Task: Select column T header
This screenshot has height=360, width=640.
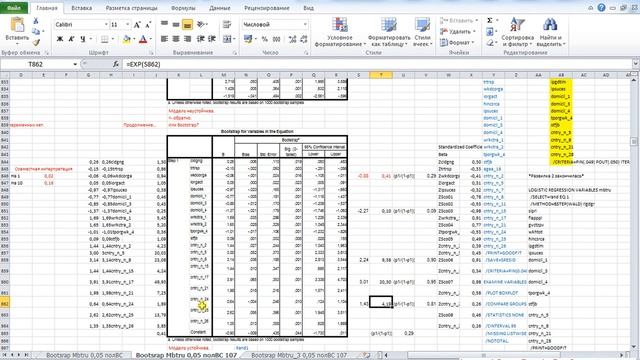Action: [381, 75]
